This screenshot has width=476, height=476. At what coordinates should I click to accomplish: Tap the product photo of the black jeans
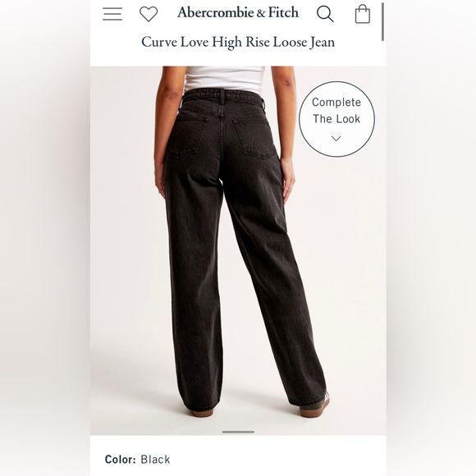[x=238, y=250]
